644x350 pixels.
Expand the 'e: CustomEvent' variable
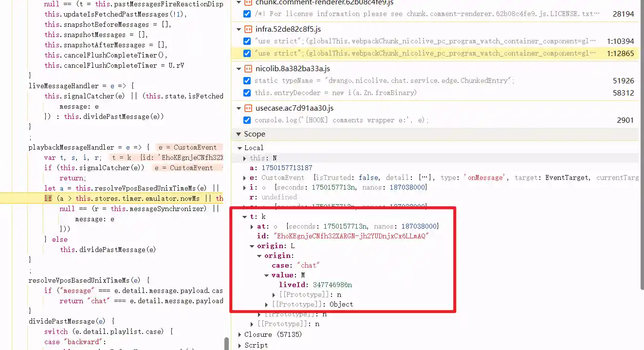coord(245,178)
